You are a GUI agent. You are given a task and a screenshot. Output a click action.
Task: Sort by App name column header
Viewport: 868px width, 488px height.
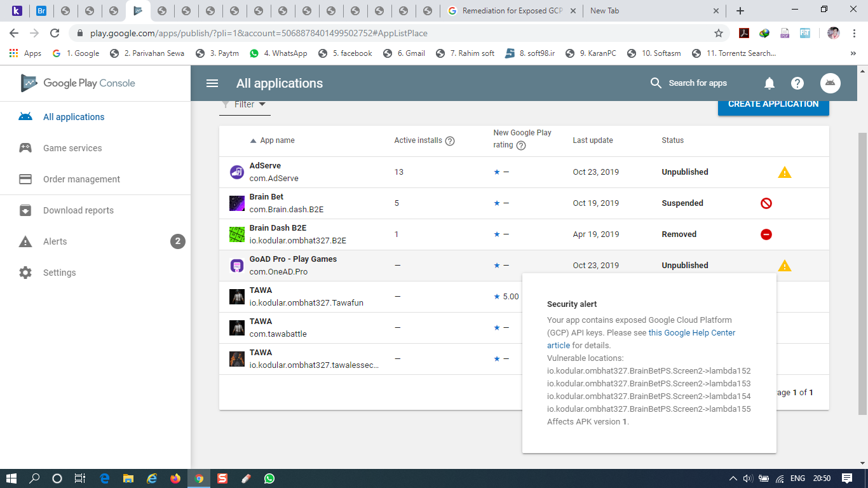pyautogui.click(x=277, y=140)
